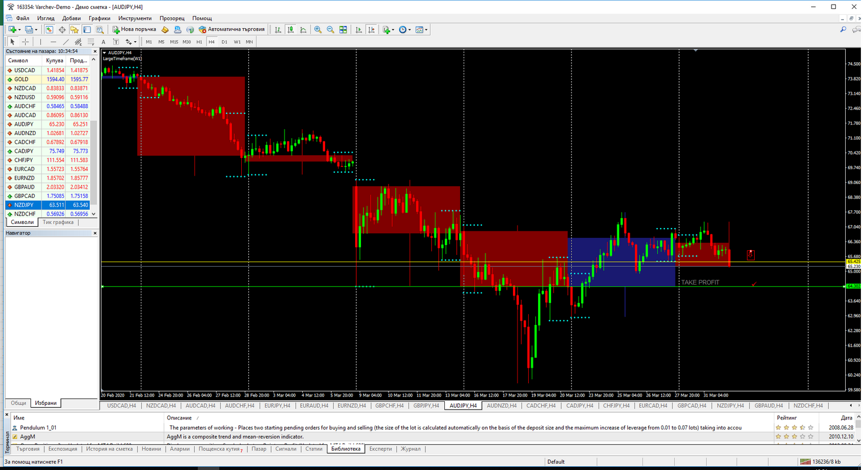Toggle the Data Window crosshair-target icon
The width and height of the screenshot is (868, 470).
pos(62,29)
